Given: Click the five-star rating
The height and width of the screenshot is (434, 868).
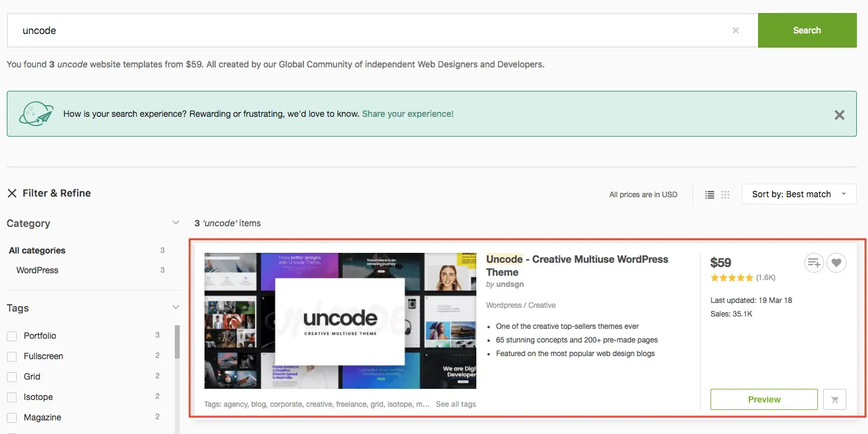Looking at the screenshot, I should (731, 278).
